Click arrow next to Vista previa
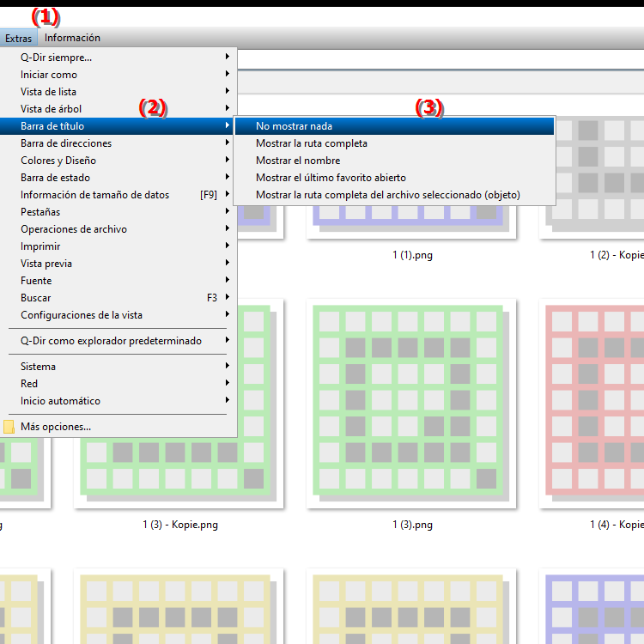Image resolution: width=644 pixels, height=644 pixels. pyautogui.click(x=228, y=263)
